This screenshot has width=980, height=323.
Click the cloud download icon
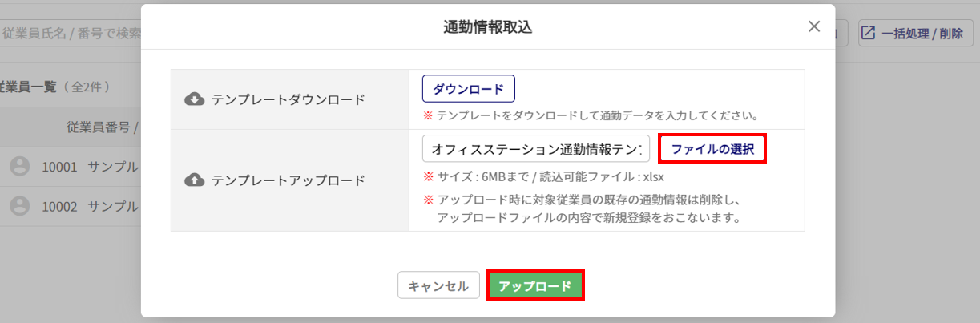pyautogui.click(x=194, y=99)
